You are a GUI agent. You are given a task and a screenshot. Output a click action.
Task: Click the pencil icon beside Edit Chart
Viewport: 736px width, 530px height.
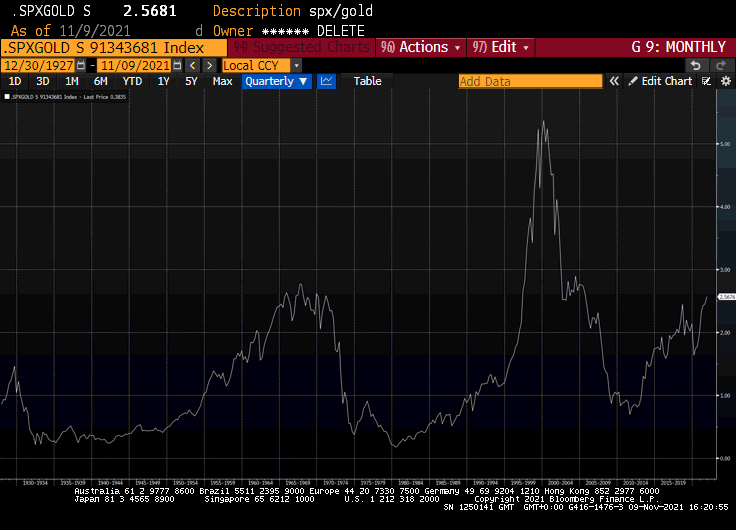(633, 81)
